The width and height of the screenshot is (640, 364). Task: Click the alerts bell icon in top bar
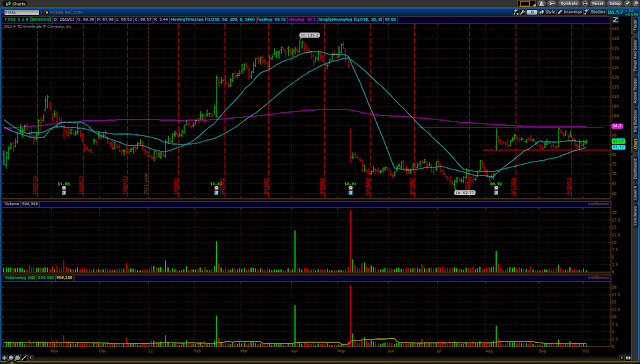click(541, 3)
